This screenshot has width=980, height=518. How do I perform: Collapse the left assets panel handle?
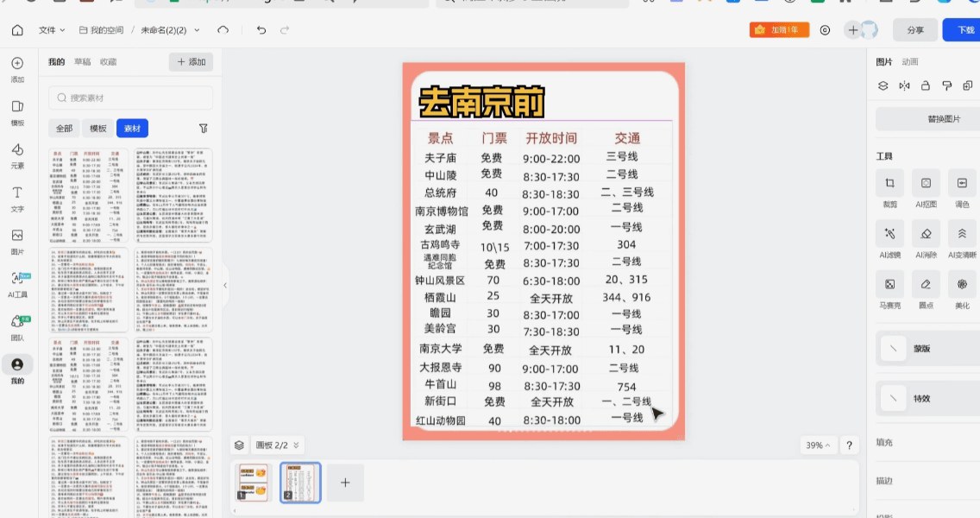225,285
